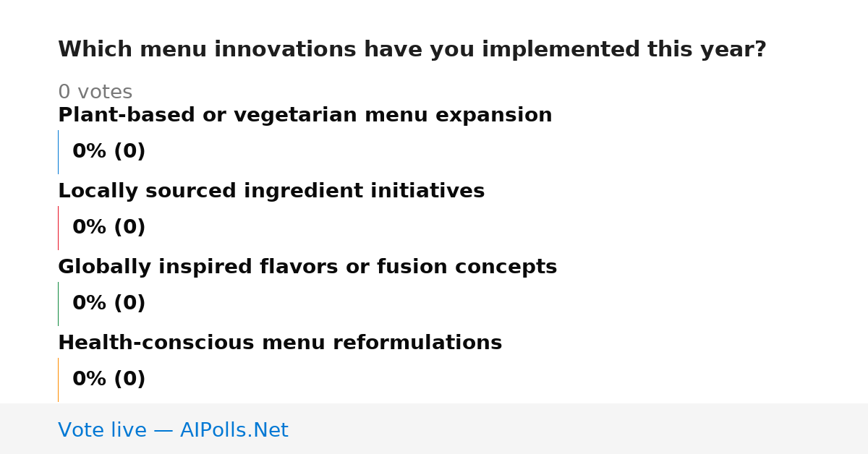Click 0% (0) under Plant-based option

coord(109,152)
